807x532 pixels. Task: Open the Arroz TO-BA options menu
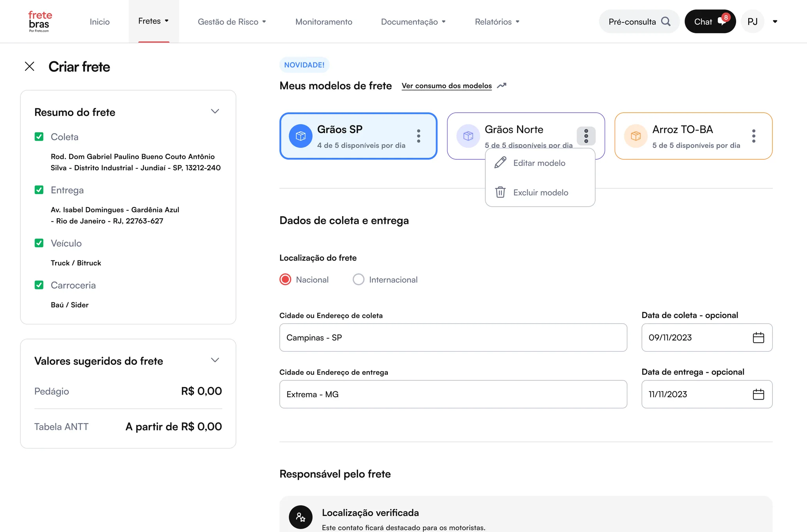[753, 136]
